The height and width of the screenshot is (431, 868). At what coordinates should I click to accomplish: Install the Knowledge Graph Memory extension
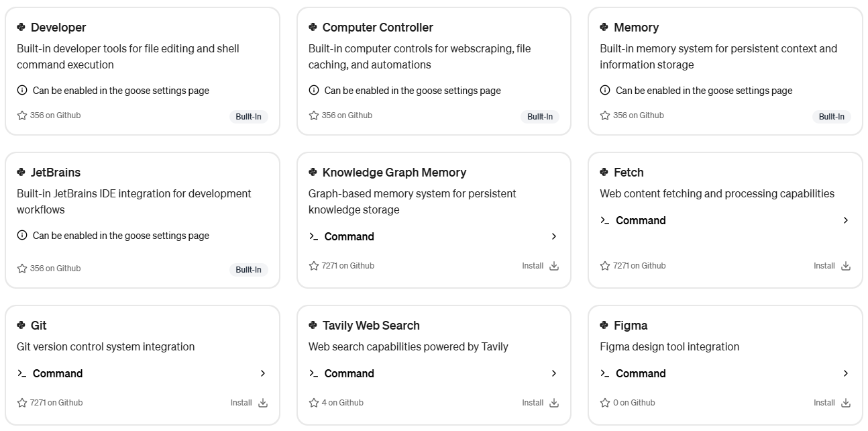[540, 266]
